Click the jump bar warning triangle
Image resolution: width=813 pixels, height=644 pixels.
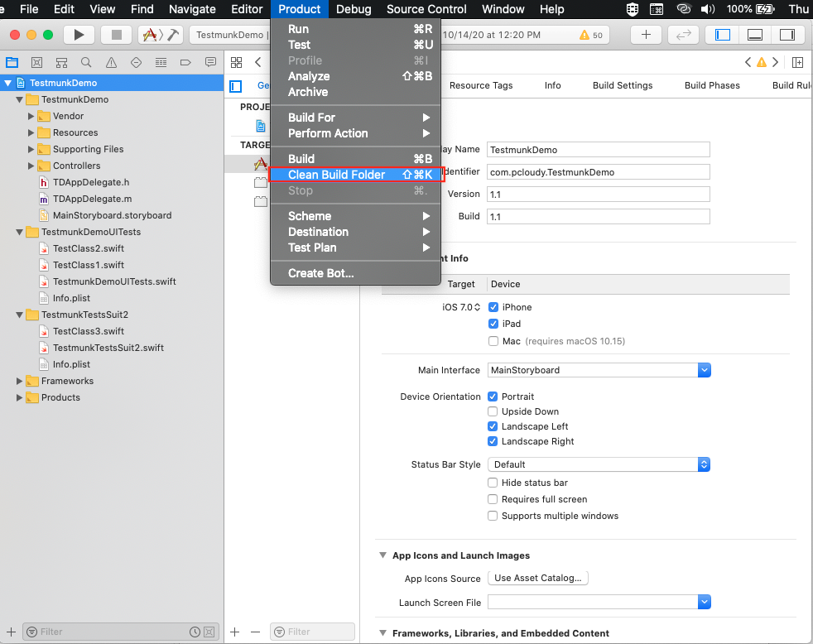pos(761,63)
